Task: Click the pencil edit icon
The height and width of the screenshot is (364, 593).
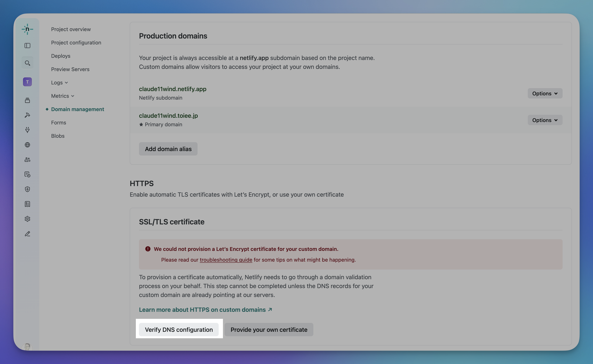Action: click(27, 234)
